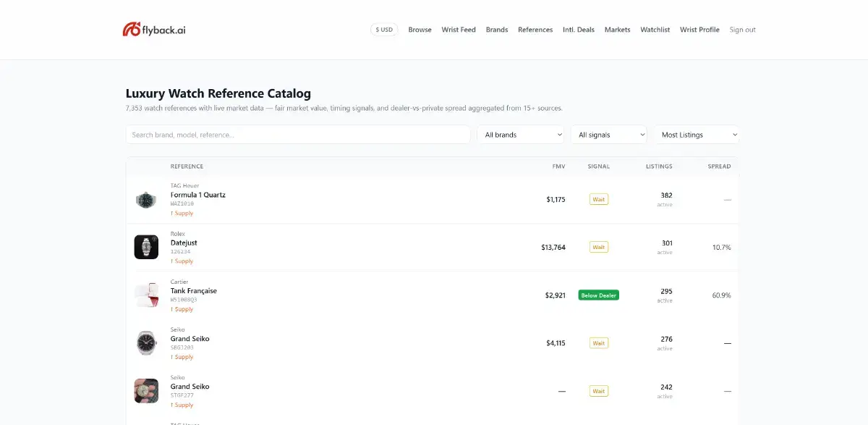This screenshot has height=425, width=868.
Task: Open the Brands page
Action: tap(497, 30)
